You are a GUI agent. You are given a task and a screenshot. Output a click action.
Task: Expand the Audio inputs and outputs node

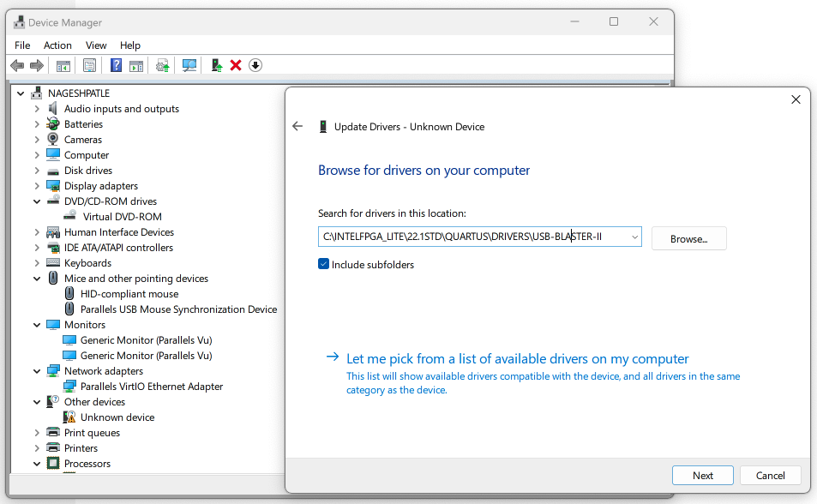(37, 109)
